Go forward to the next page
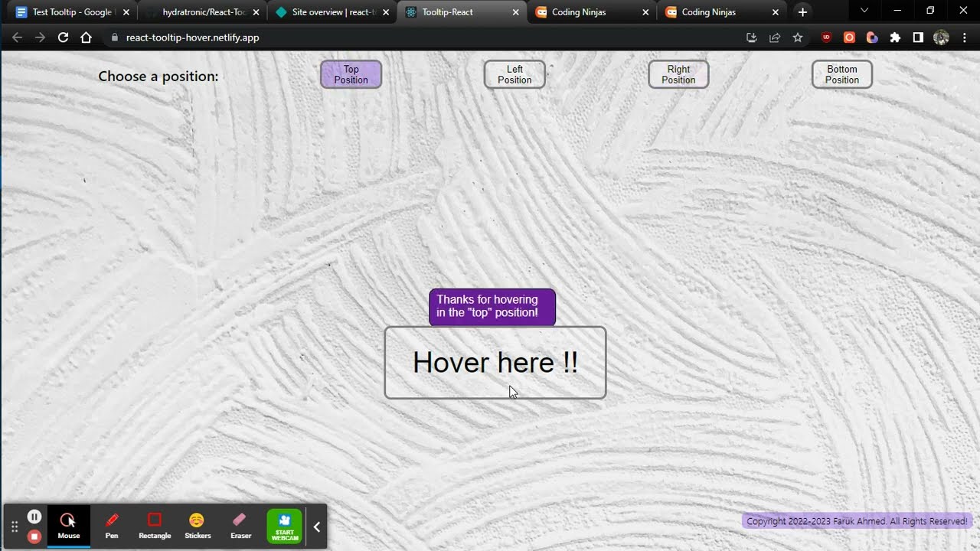This screenshot has height=551, width=980. (x=40, y=37)
